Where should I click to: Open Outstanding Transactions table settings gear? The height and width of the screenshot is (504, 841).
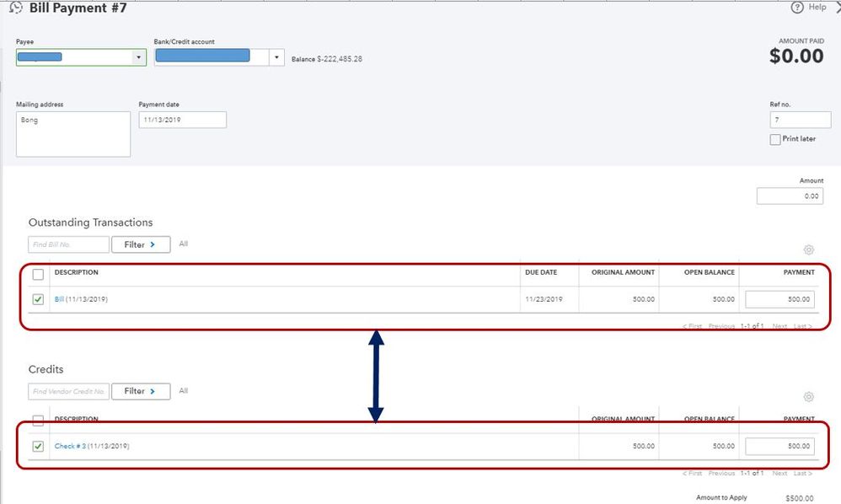pos(809,249)
